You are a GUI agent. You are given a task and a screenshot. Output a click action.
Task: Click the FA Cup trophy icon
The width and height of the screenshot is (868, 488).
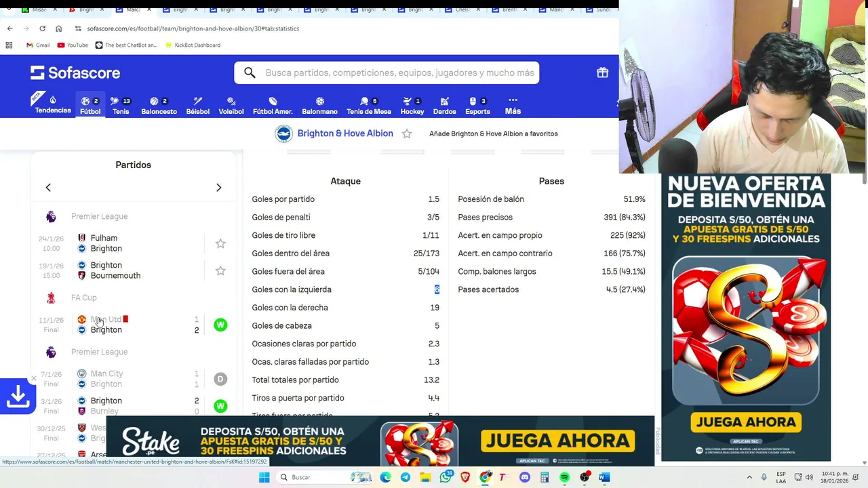click(x=51, y=298)
